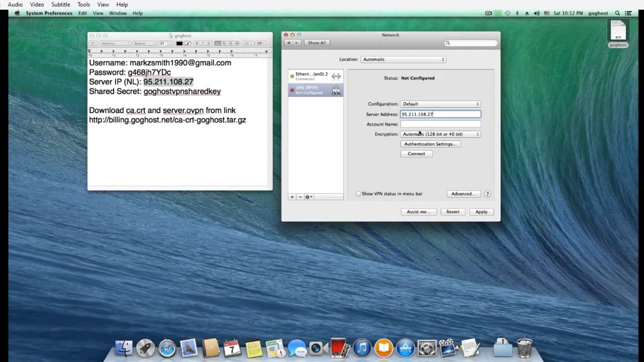Open list bullets dropdown in TextEdit
The image size is (644, 362).
tap(261, 43)
